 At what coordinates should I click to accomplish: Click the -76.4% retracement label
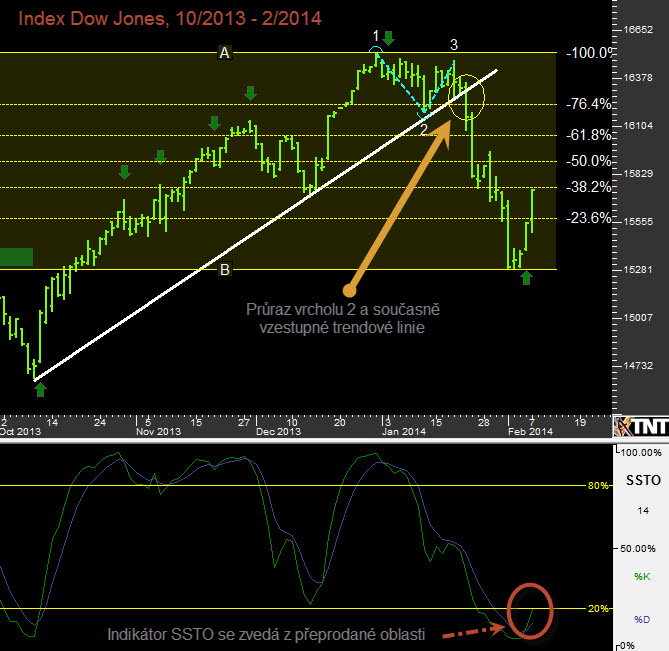tap(588, 104)
